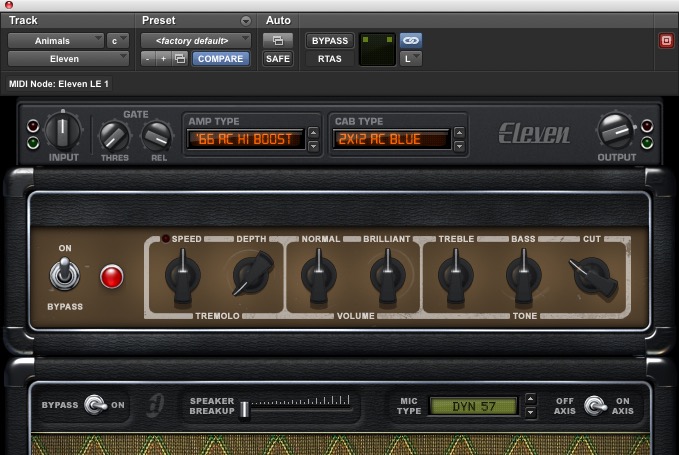Toggle the cabinet Bypass/On switch

tap(97, 405)
